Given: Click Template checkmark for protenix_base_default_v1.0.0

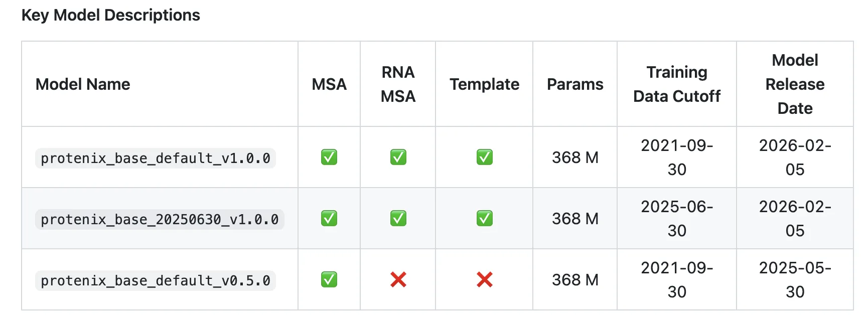Looking at the screenshot, I should [x=485, y=157].
